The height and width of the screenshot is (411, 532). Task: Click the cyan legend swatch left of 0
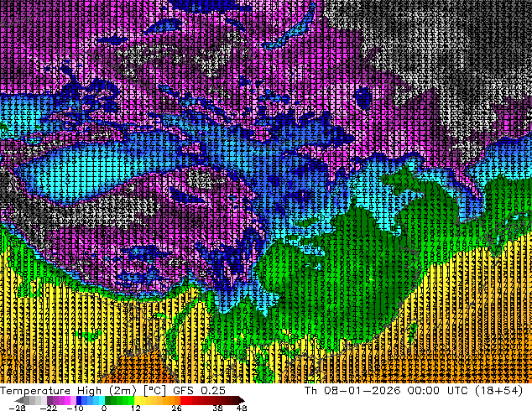tap(102, 400)
